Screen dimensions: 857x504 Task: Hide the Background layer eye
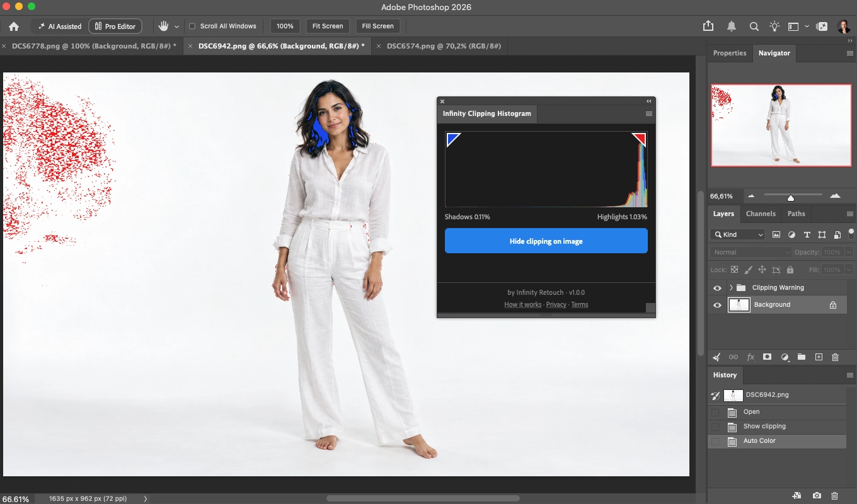[x=717, y=305]
